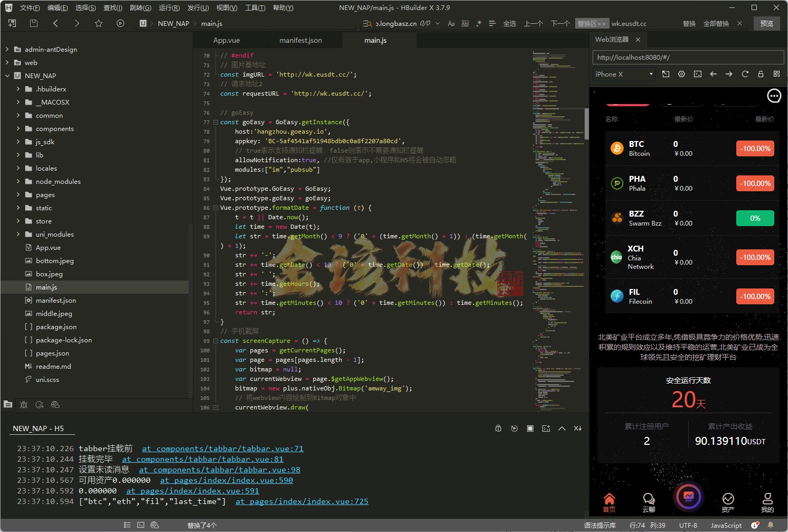The height and width of the screenshot is (532, 788).
Task: Click the 全部替换 replace all button
Action: (716, 23)
